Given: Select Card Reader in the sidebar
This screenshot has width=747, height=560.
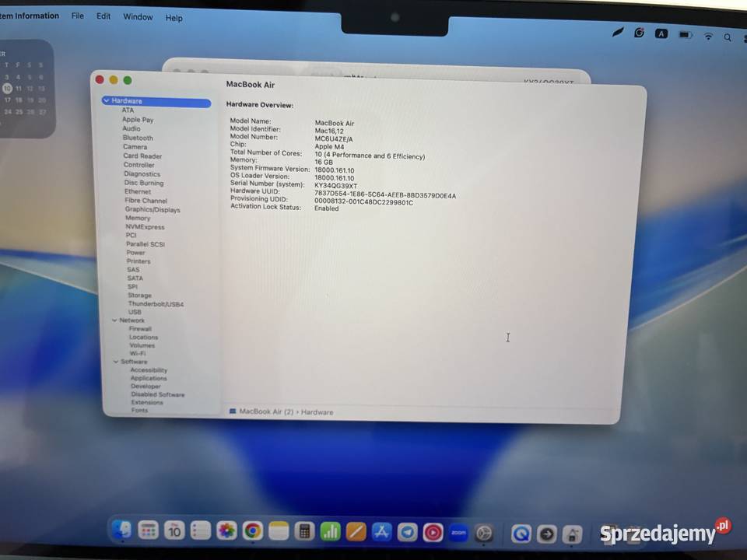Looking at the screenshot, I should click(x=143, y=156).
